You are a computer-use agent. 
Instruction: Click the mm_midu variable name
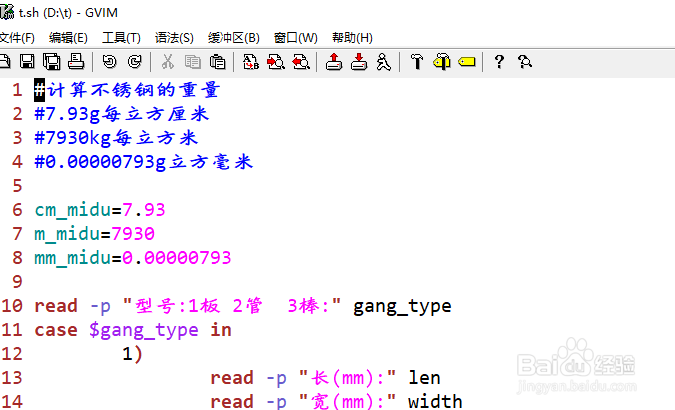pos(73,258)
